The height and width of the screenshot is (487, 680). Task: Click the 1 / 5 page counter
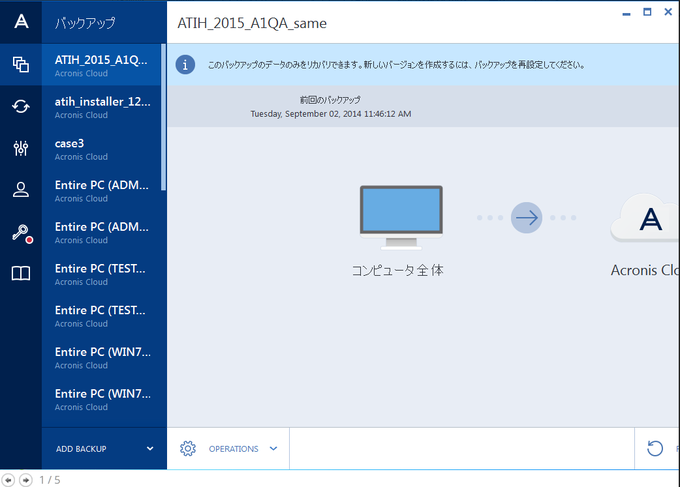(49, 480)
